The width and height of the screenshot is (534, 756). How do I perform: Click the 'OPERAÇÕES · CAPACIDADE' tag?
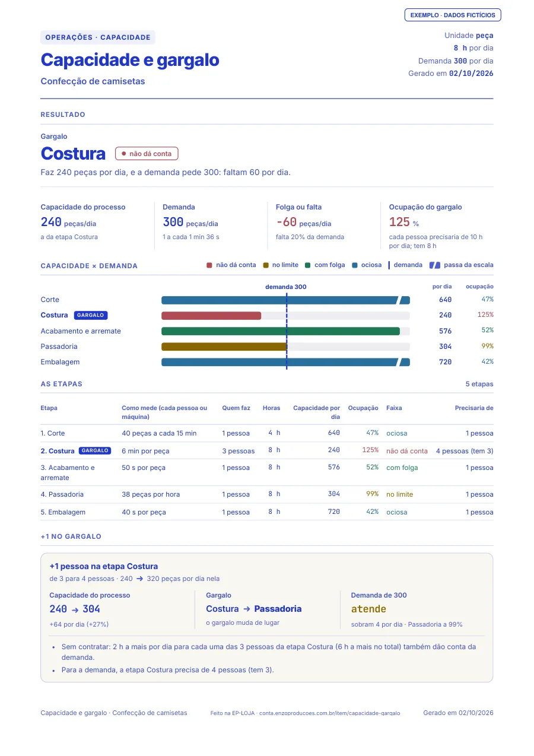[x=98, y=37]
